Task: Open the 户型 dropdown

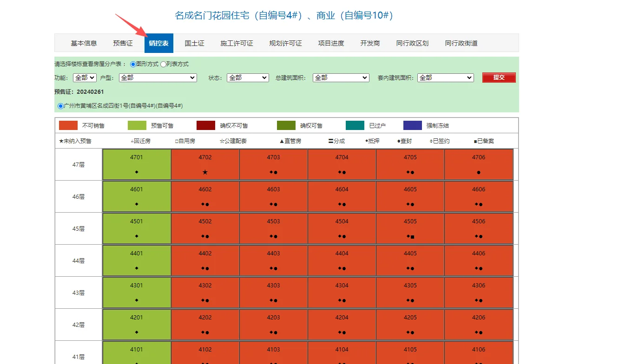Action: 158,78
